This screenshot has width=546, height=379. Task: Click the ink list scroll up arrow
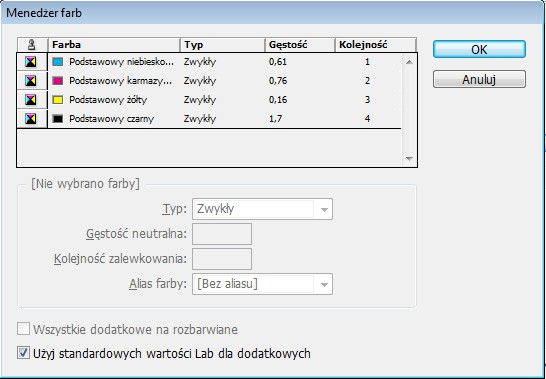point(409,62)
